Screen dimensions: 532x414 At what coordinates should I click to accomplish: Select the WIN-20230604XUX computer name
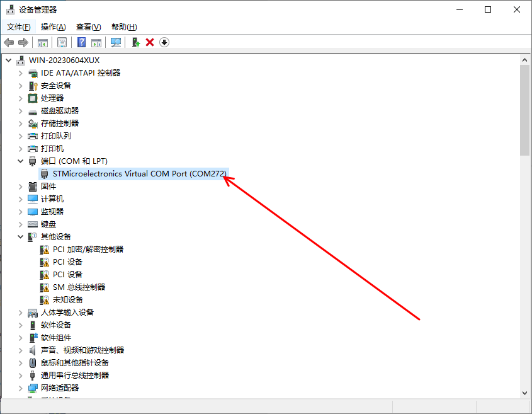pyautogui.click(x=64, y=60)
